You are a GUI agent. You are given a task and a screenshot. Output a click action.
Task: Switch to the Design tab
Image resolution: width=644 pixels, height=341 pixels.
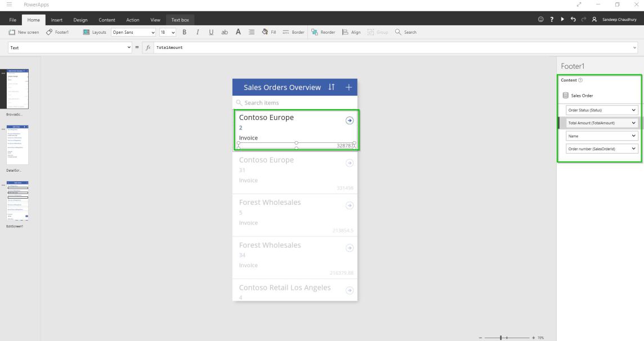[80, 20]
